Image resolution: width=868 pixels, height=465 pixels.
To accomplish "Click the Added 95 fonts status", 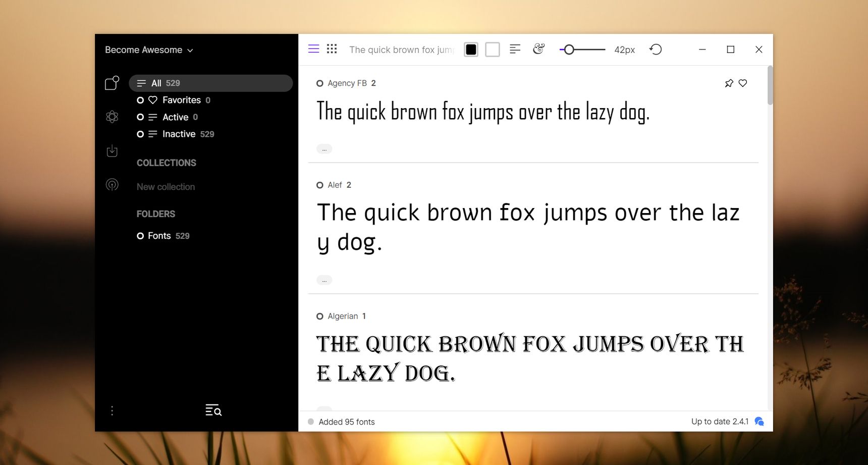I will click(347, 422).
